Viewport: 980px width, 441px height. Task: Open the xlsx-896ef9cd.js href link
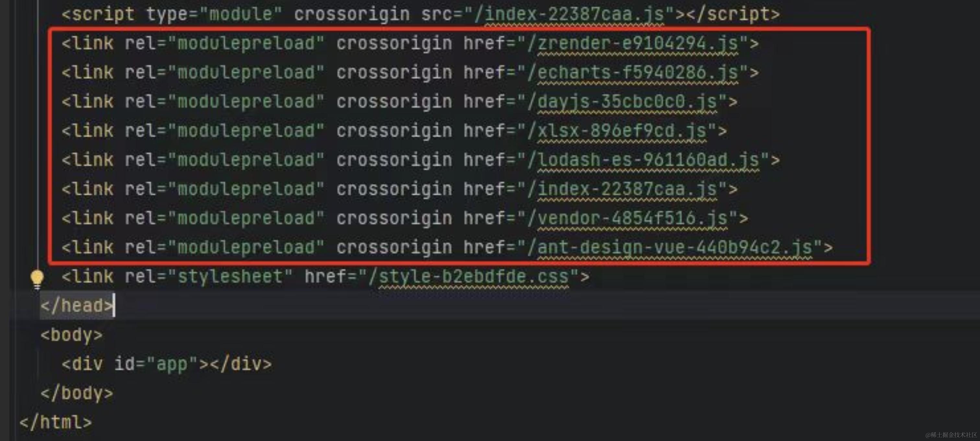click(622, 131)
